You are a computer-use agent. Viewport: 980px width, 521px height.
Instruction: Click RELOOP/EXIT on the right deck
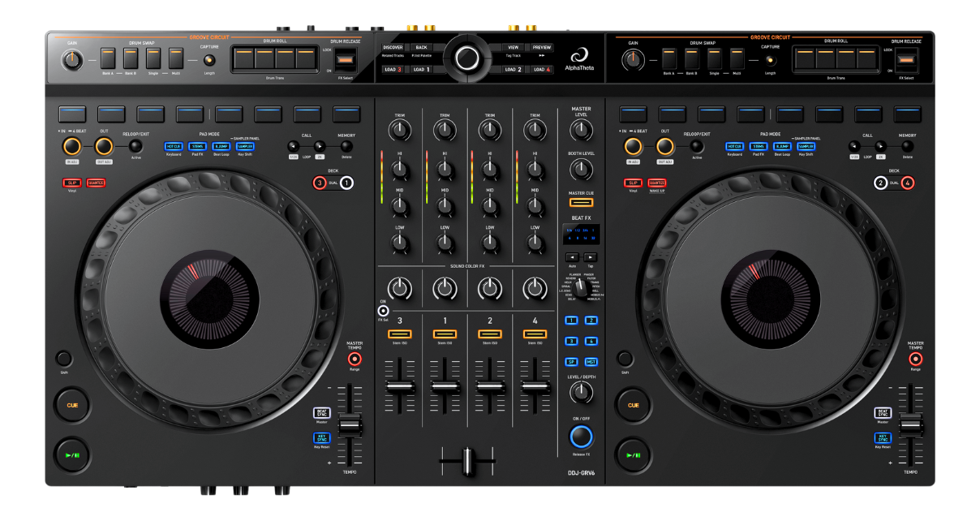[696, 146]
